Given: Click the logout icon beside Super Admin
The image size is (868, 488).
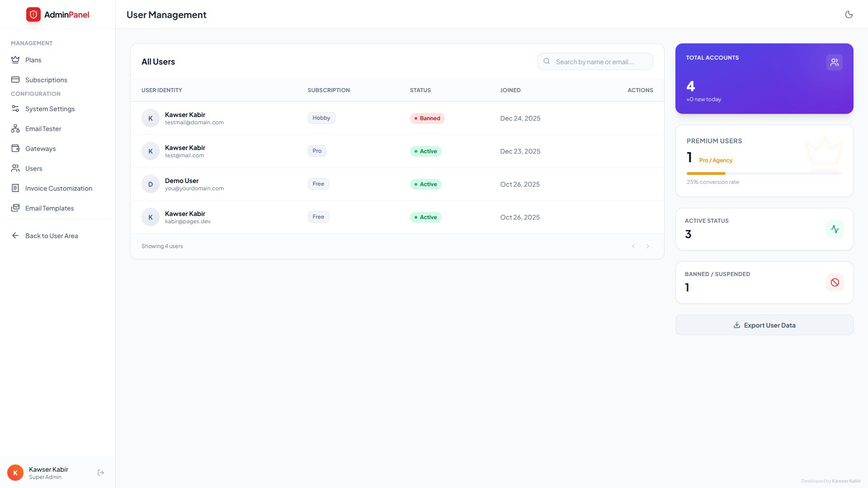Looking at the screenshot, I should tap(101, 473).
